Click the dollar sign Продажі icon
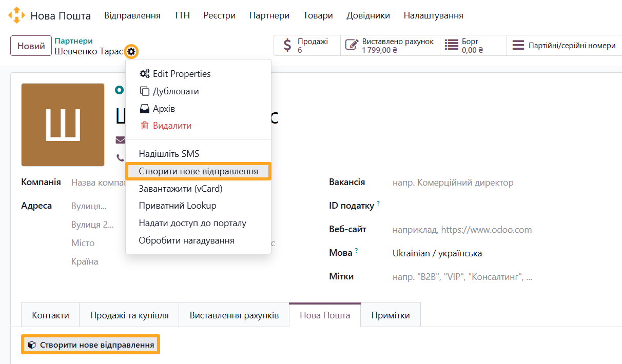 pos(287,46)
